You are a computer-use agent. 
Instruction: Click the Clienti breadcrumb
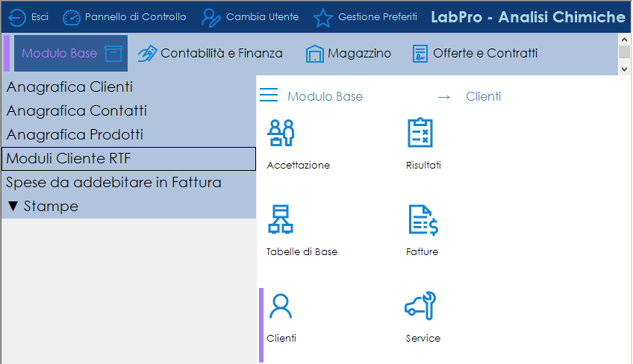coord(483,96)
